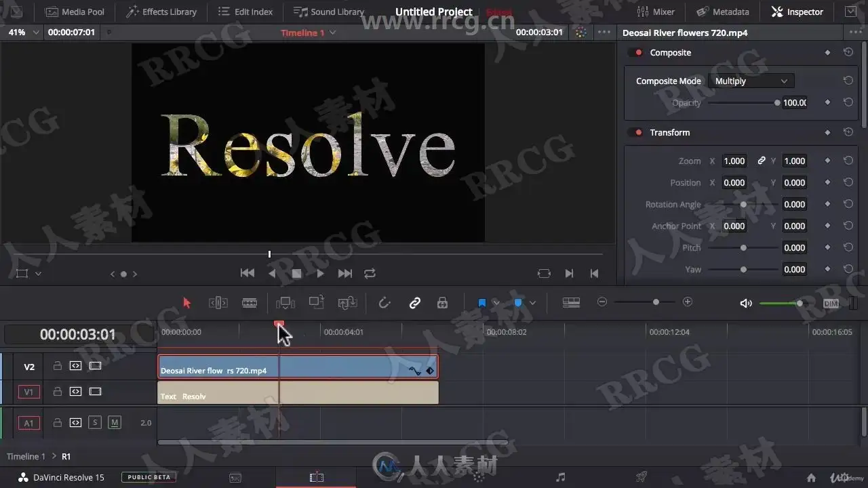
Task: Select the Text Resolve clip on V1
Action: click(298, 392)
